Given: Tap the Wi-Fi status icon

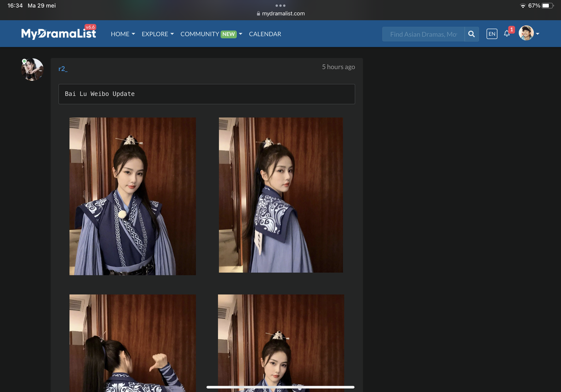Looking at the screenshot, I should point(523,6).
